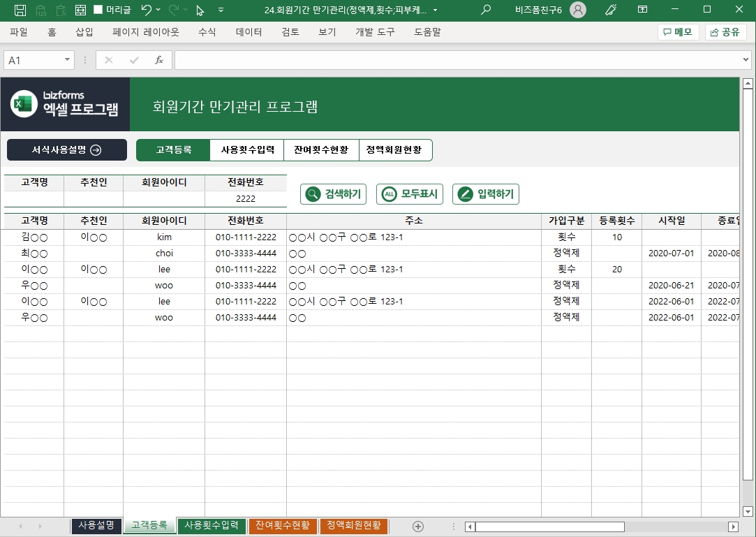Click the pen icon next to the avatar
756x537 pixels.
pyautogui.click(x=611, y=10)
